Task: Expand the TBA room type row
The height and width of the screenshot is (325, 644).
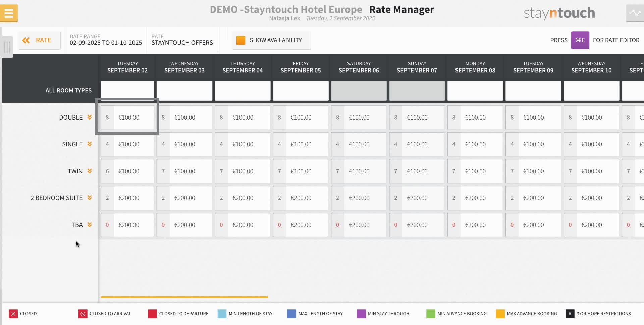Action: click(90, 225)
